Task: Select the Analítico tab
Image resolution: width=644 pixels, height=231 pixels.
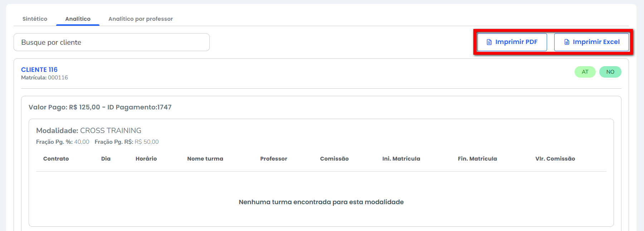Action: (x=78, y=19)
